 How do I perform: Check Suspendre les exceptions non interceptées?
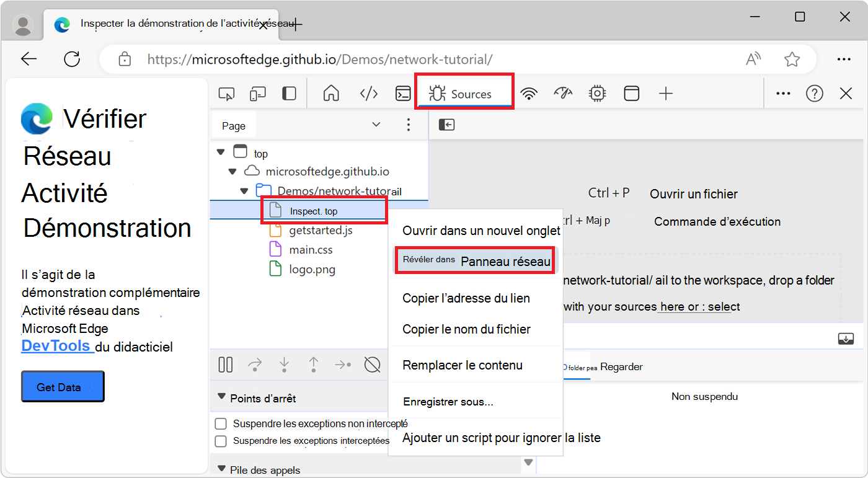point(220,423)
